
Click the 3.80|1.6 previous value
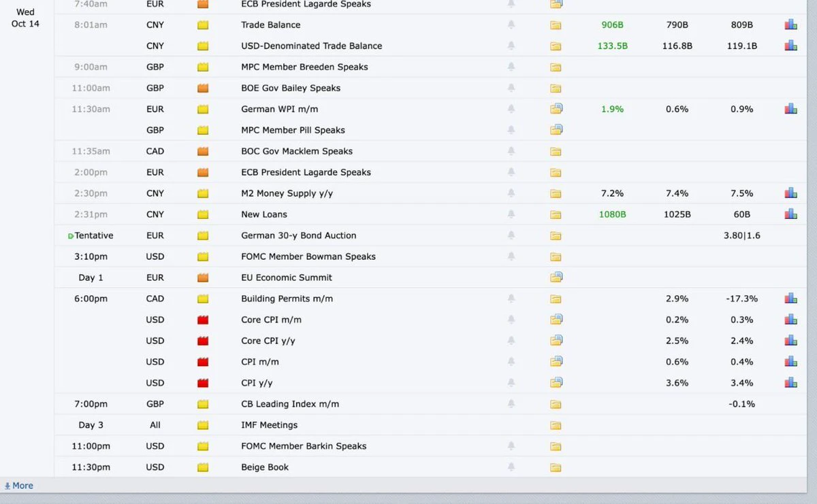coord(742,235)
